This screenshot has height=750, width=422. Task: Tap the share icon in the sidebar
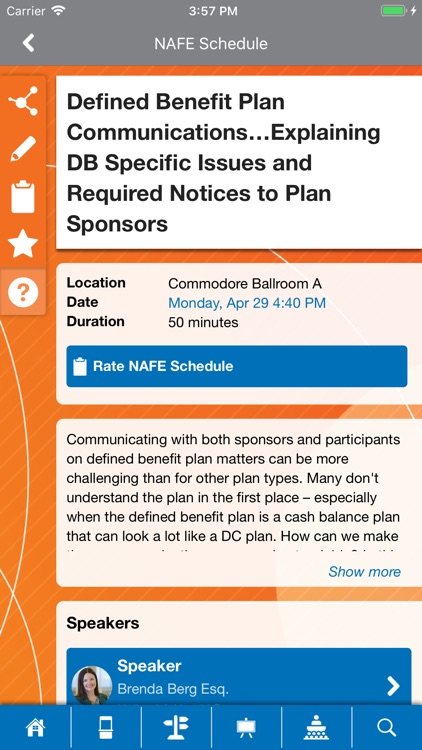point(23,101)
